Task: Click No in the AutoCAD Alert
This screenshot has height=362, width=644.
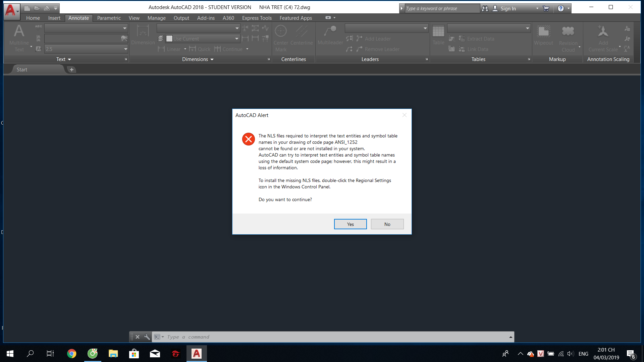Action: 387,224
